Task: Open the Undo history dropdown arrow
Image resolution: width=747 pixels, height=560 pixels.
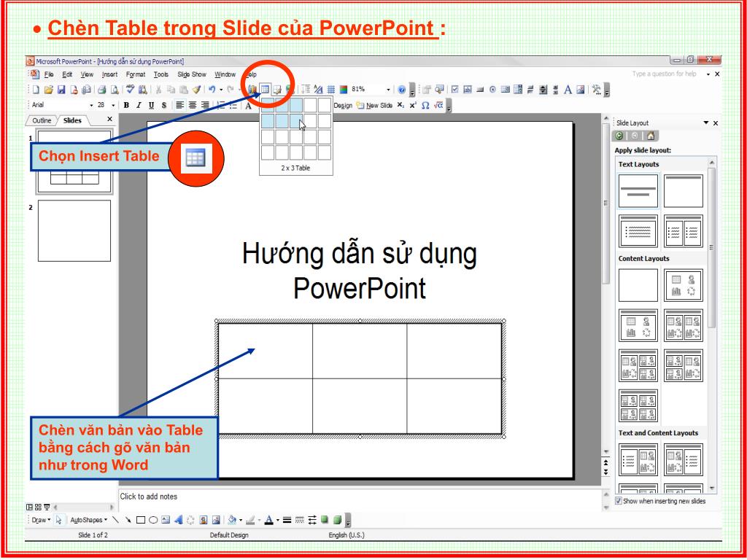Action: point(220,90)
